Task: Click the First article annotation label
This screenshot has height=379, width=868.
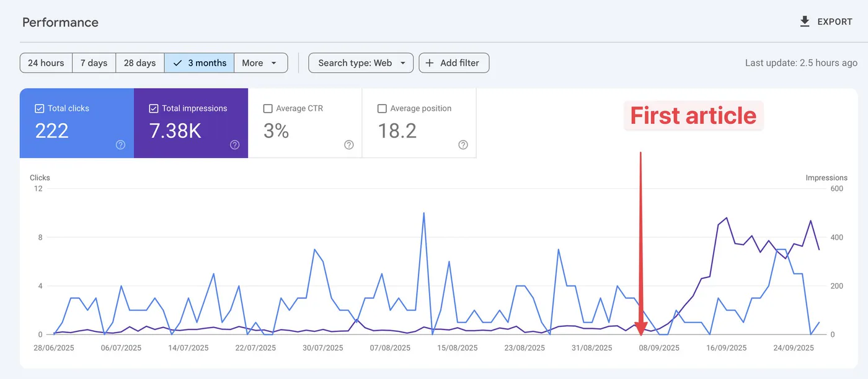Action: tap(693, 116)
